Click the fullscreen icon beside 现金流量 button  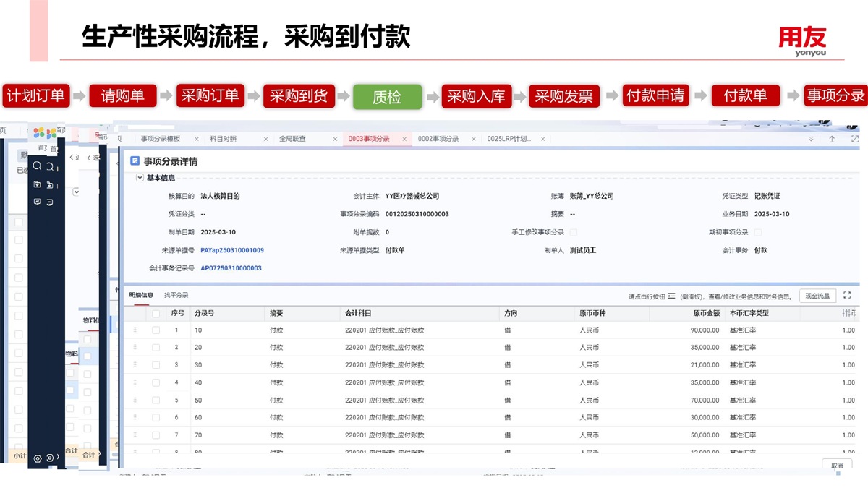pos(847,296)
